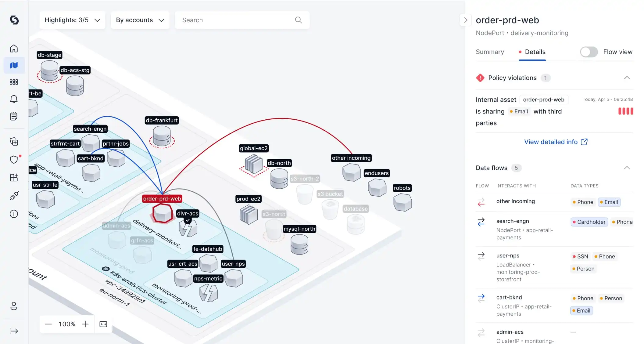Select the Map view icon
The width and height of the screenshot is (644, 344).
tap(14, 65)
